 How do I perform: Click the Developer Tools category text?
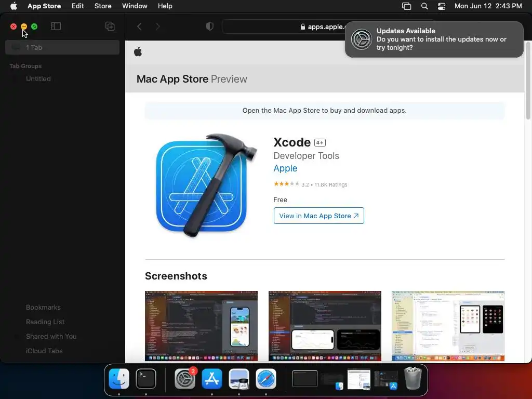point(306,156)
